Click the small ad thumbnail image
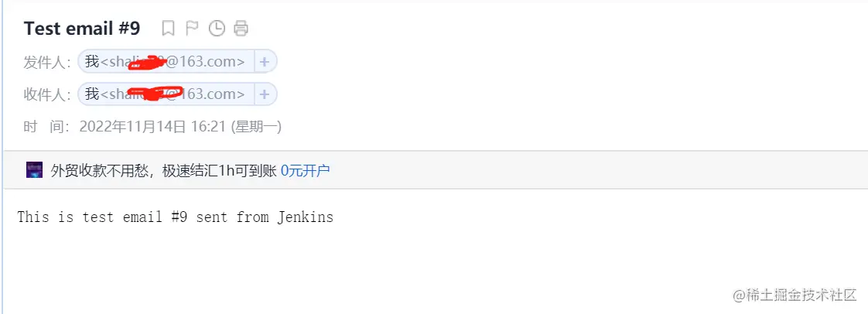Viewport: 868px width, 314px height. pyautogui.click(x=34, y=170)
